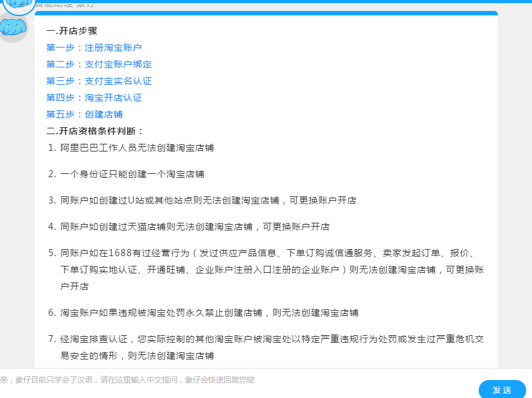The height and width of the screenshot is (398, 532).
Task: Open link 第二步：支付宝账户绑定
Action: pyautogui.click(x=99, y=64)
